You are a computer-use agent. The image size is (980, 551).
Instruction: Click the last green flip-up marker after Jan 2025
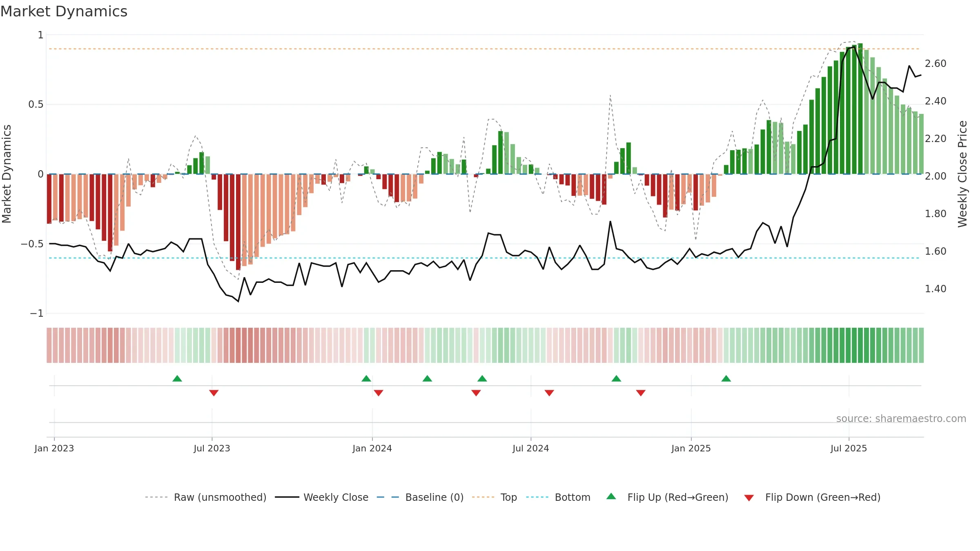click(x=726, y=378)
